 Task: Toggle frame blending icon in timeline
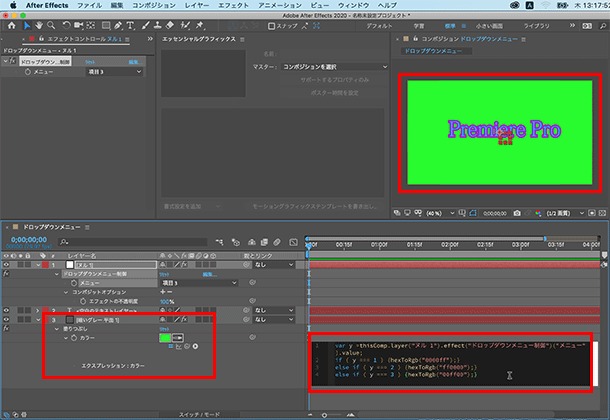pos(264,242)
